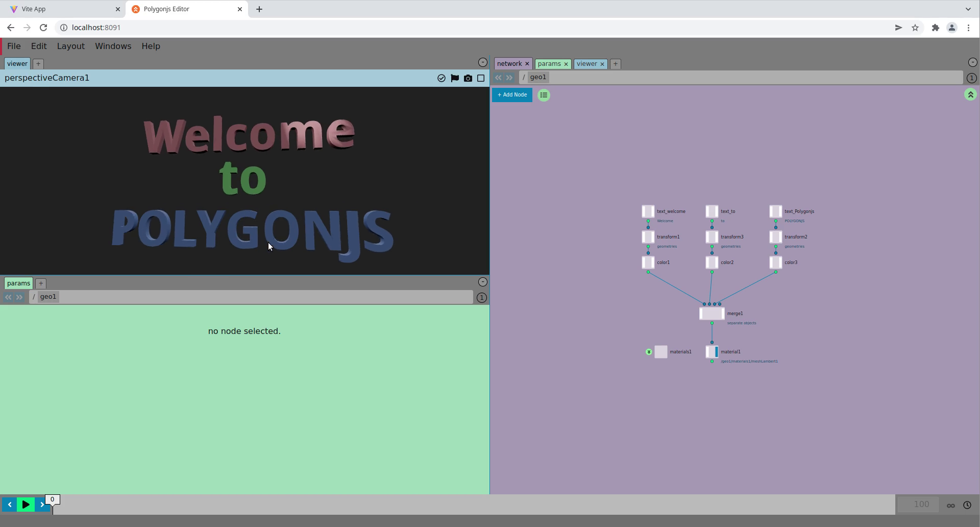Step to the previous frame
980x527 pixels.
click(x=9, y=505)
